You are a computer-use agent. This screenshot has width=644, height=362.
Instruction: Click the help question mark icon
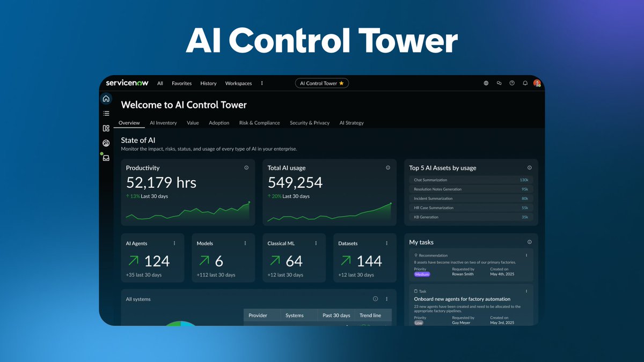click(x=512, y=83)
